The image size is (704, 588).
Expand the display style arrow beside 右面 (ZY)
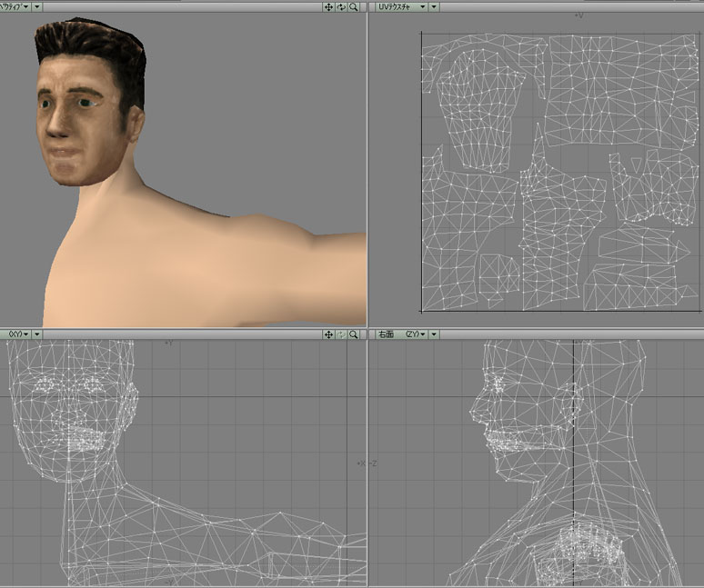click(x=434, y=335)
